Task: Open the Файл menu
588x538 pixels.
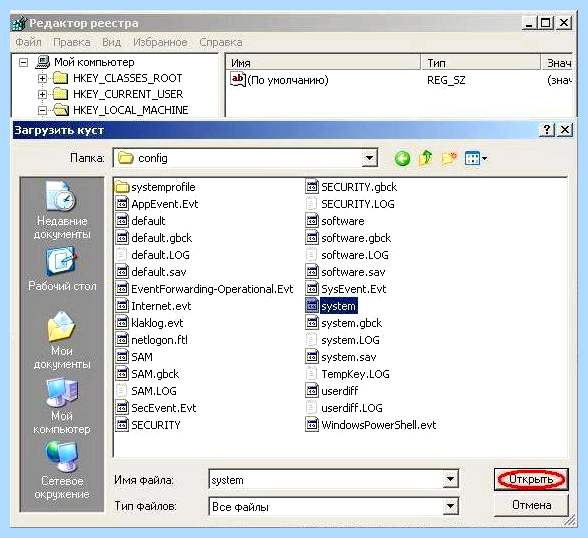Action: pyautogui.click(x=28, y=42)
